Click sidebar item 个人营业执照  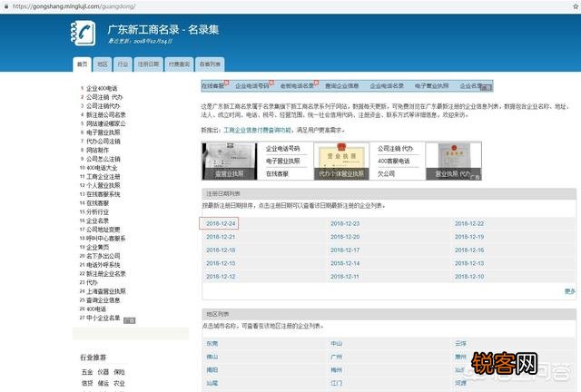tap(103, 185)
